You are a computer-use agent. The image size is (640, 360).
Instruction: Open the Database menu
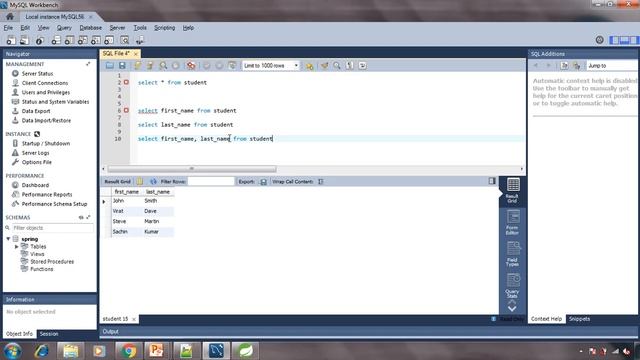[x=91, y=28]
